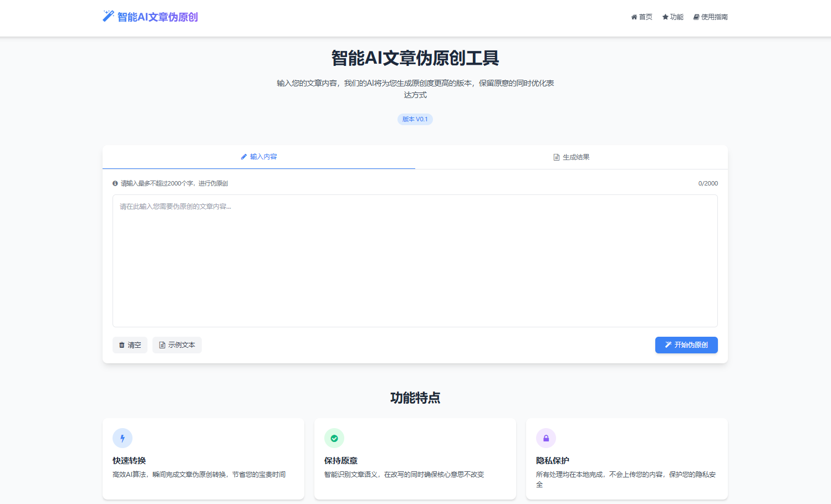Image resolution: width=831 pixels, height=504 pixels.
Task: Click the 清空 button to clear text
Action: 130,344
